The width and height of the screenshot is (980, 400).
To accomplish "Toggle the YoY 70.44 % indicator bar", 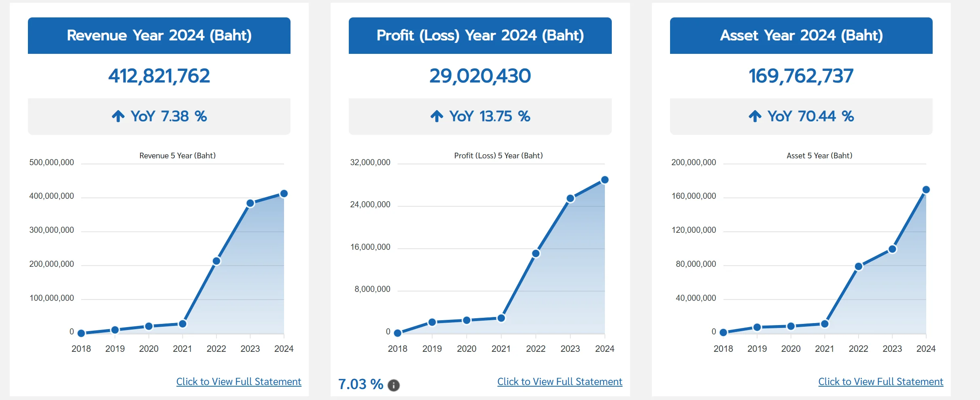I will [801, 116].
